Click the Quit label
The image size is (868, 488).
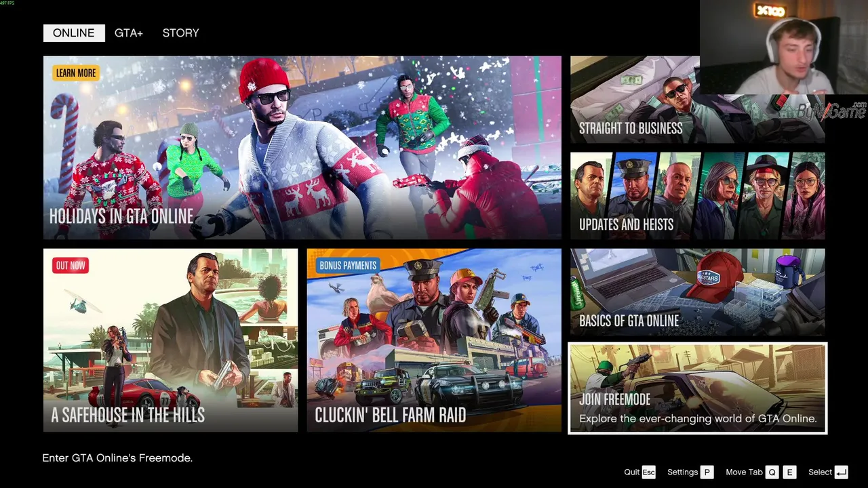click(x=632, y=472)
